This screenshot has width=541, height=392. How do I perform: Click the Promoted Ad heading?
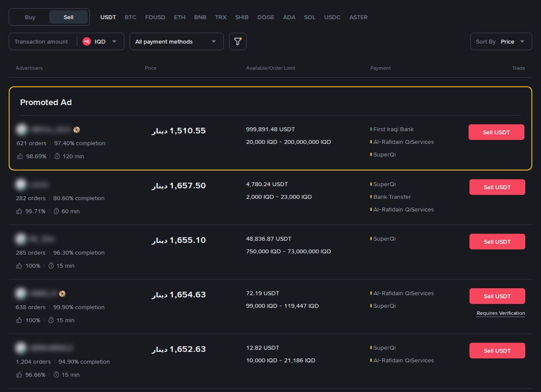pyautogui.click(x=46, y=102)
